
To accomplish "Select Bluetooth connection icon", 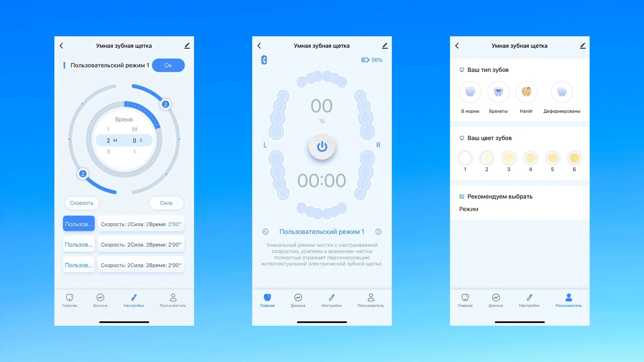I will 264,60.
